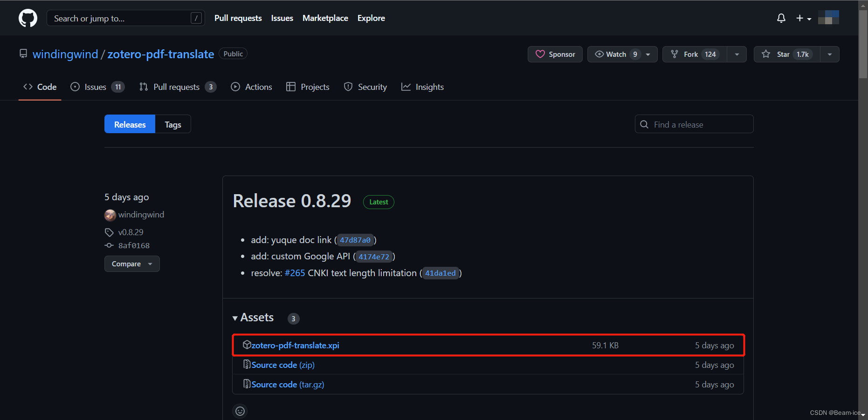This screenshot has height=420, width=868.
Task: Open the windingwind author avatar
Action: 110,215
